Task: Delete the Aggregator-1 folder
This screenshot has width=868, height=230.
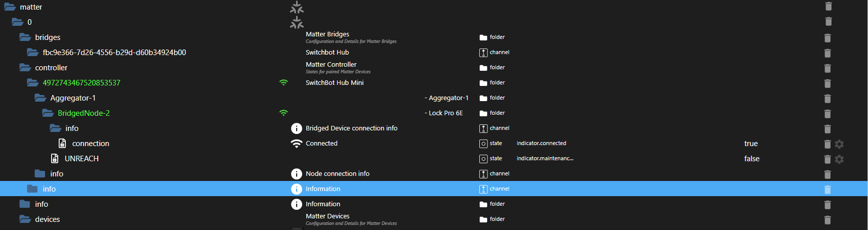Action: point(828,99)
